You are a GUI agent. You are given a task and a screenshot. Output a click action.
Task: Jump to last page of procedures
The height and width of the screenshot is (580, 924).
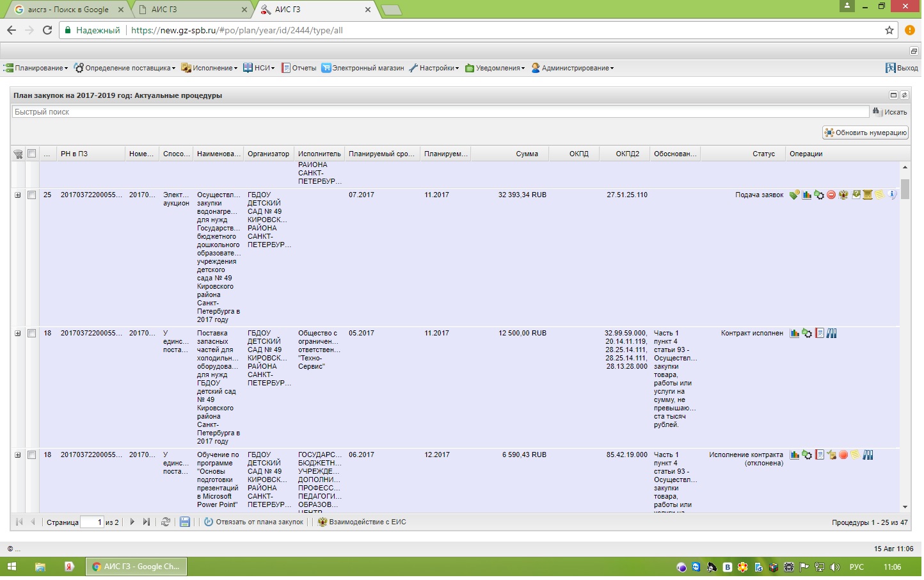pos(147,522)
